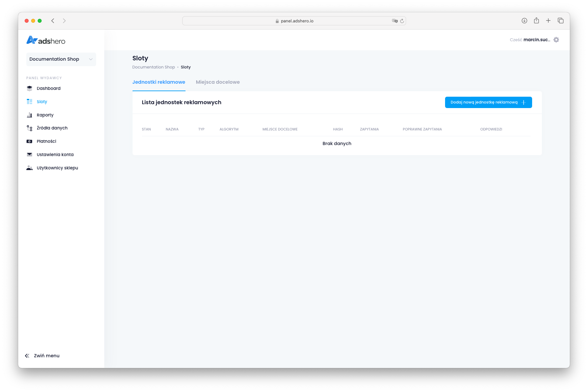Click the Dashboard icon in sidebar
588x392 pixels.
click(30, 88)
